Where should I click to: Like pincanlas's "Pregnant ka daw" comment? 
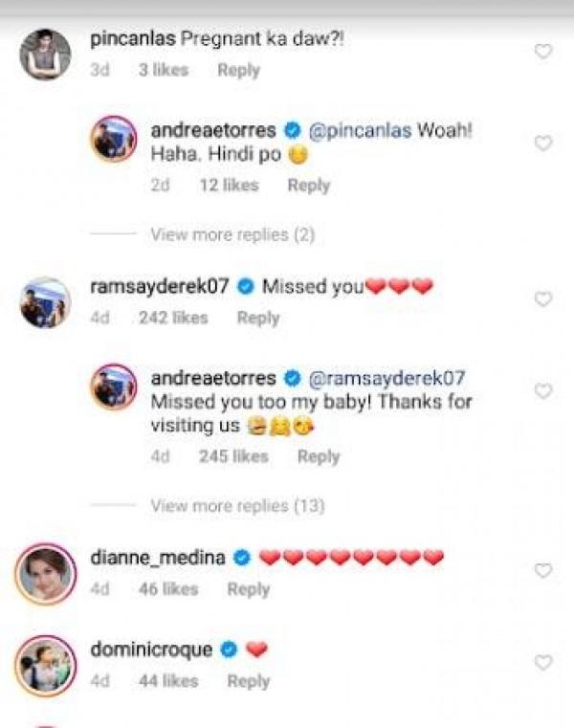[542, 51]
